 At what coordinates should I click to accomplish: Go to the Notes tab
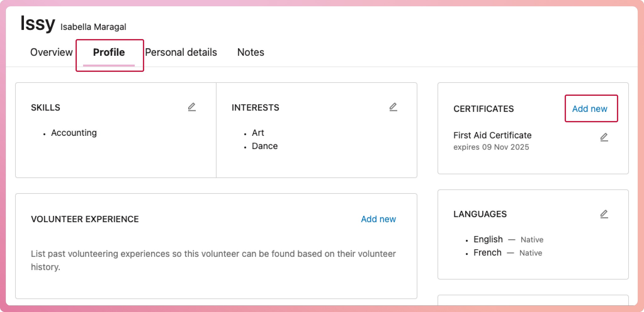point(251,52)
